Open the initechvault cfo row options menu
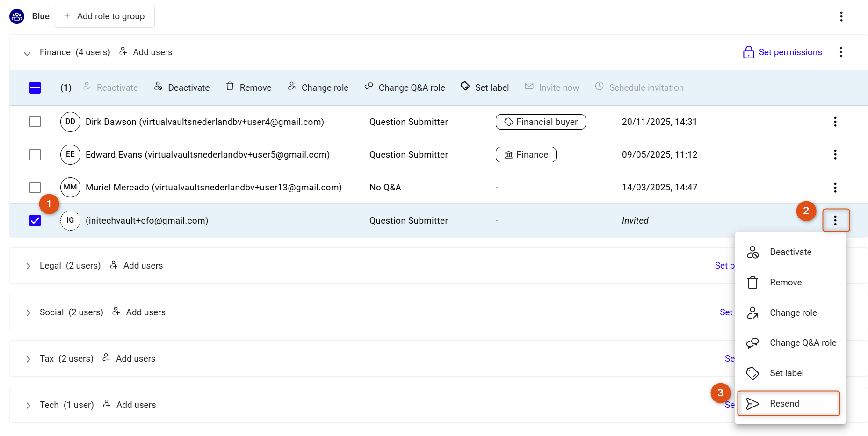The height and width of the screenshot is (436, 868). (x=835, y=220)
